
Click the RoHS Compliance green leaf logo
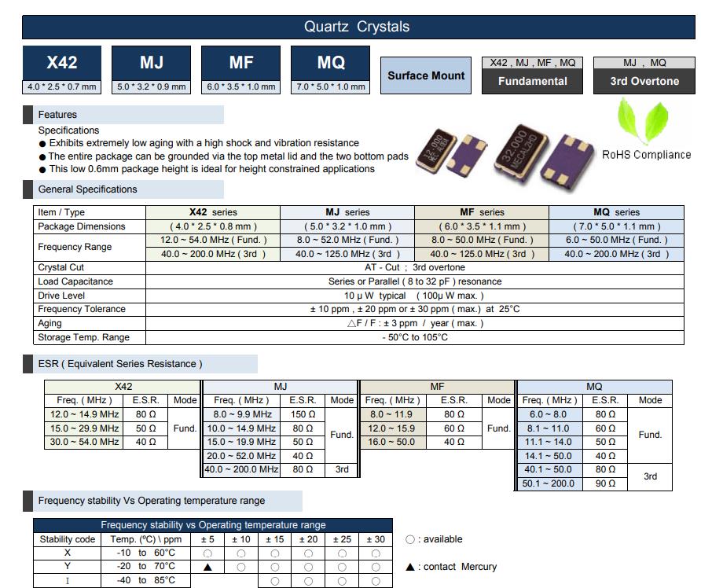pyautogui.click(x=642, y=122)
